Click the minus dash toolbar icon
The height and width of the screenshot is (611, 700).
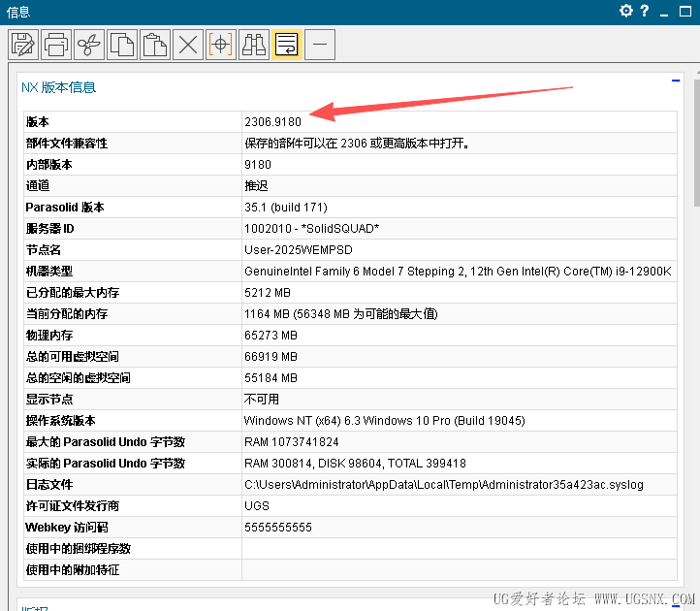pyautogui.click(x=320, y=45)
